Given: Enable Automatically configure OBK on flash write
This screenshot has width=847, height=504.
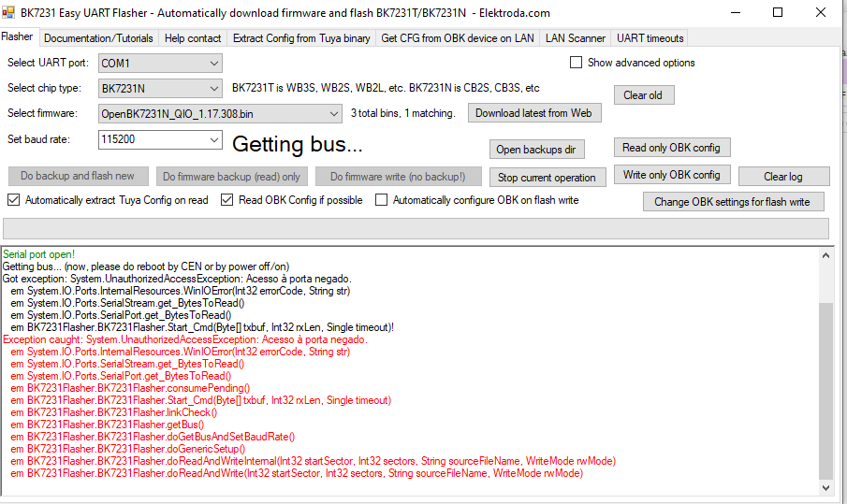Looking at the screenshot, I should 381,200.
